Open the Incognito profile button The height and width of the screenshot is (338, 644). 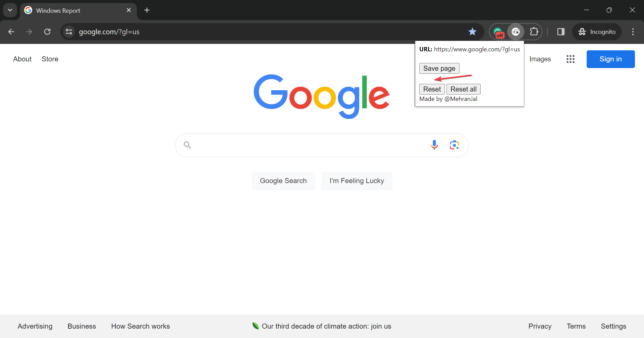597,32
